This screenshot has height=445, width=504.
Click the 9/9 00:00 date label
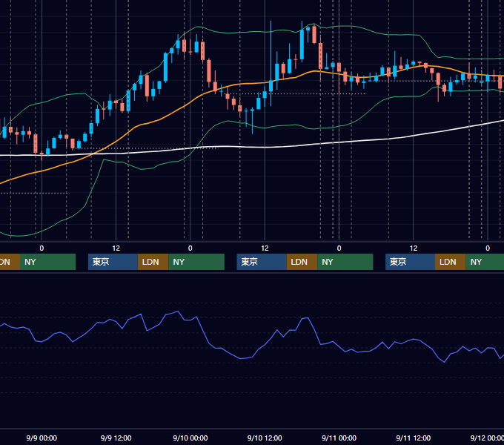tap(42, 438)
